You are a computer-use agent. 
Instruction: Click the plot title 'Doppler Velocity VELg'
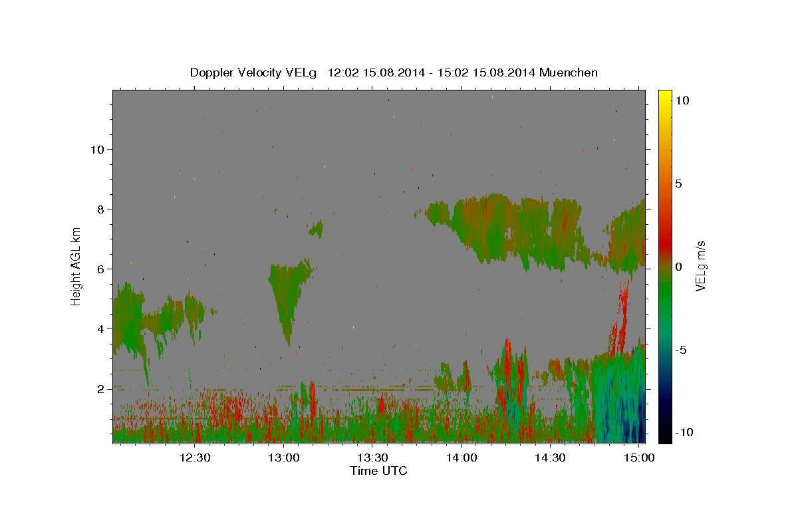coord(253,72)
